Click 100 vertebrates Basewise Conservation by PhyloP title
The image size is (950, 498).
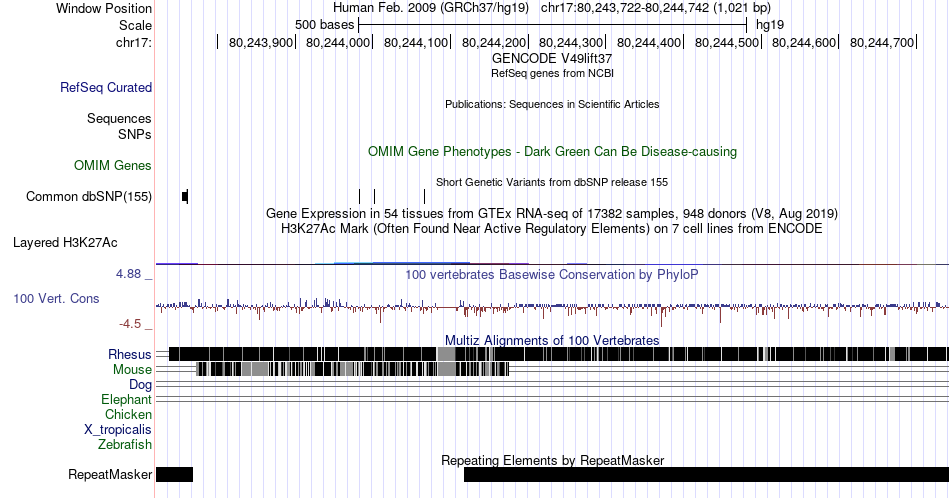[552, 274]
